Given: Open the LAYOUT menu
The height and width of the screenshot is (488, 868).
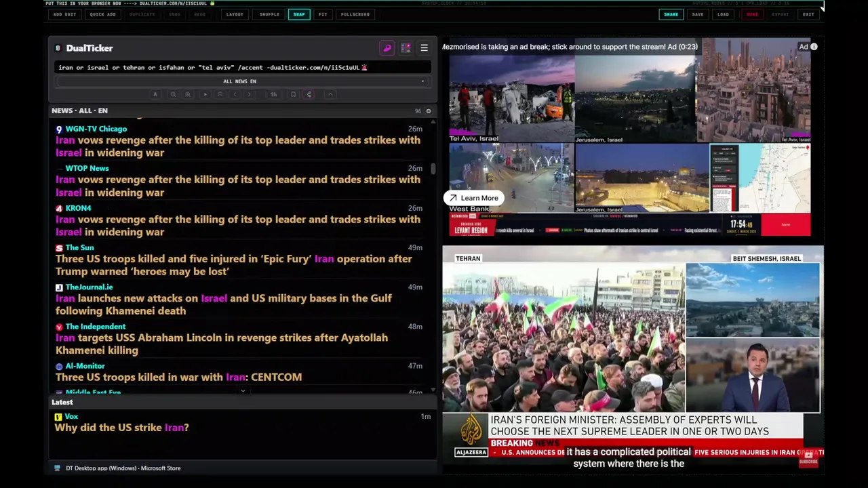Looking at the screenshot, I should (235, 14).
